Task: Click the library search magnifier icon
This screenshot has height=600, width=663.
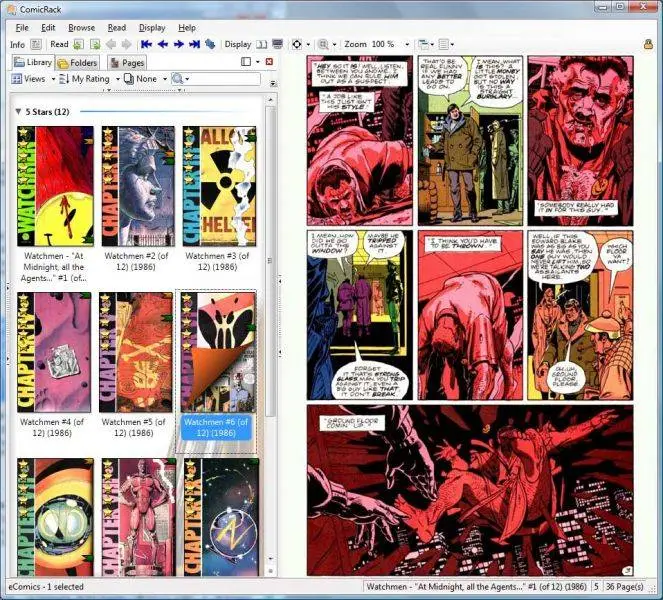Action: click(x=178, y=79)
